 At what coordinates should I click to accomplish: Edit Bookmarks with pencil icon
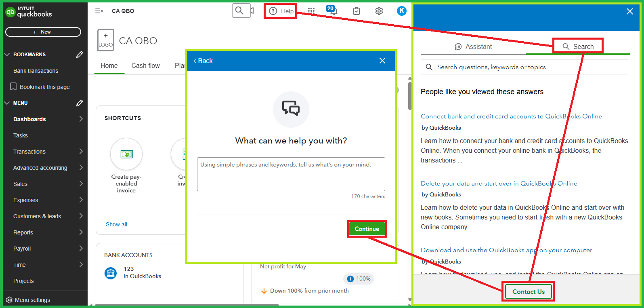click(80, 55)
